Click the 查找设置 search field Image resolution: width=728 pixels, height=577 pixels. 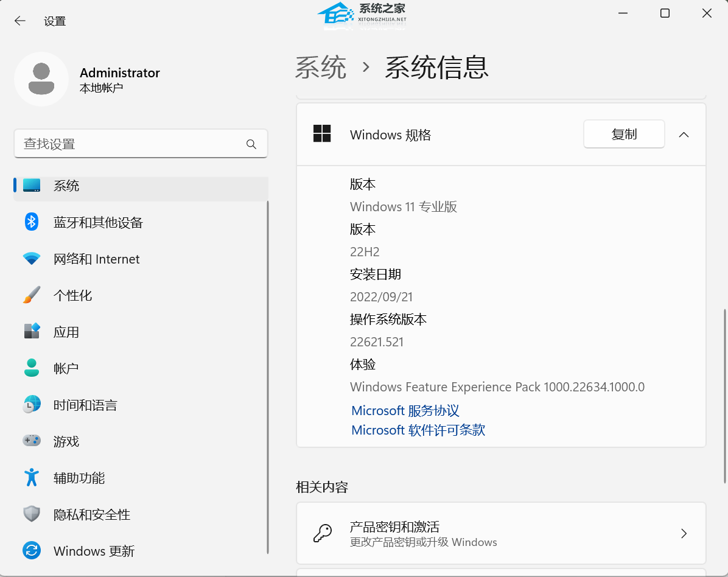(x=131, y=144)
